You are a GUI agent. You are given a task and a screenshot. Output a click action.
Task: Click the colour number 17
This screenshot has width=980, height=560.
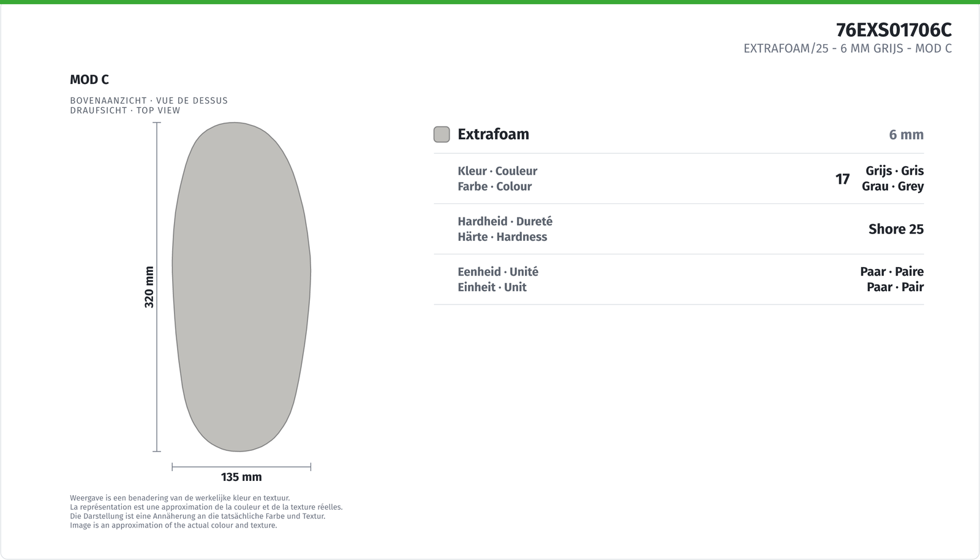pos(842,179)
